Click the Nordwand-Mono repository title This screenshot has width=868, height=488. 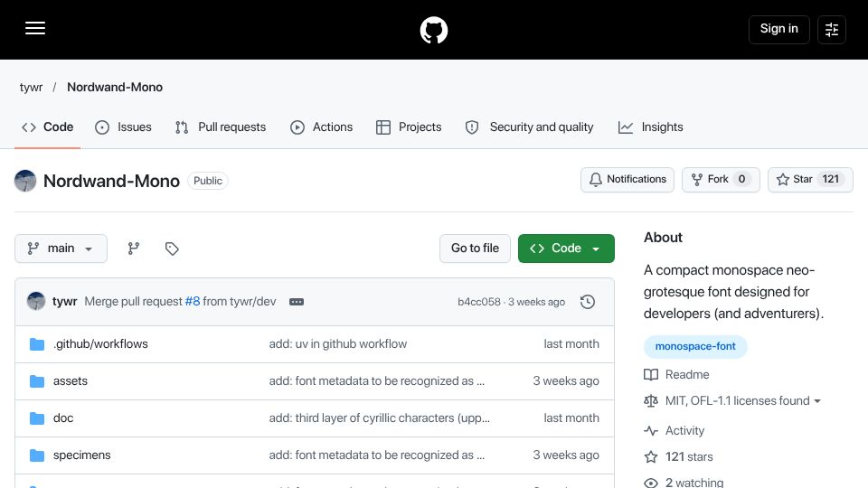(111, 181)
